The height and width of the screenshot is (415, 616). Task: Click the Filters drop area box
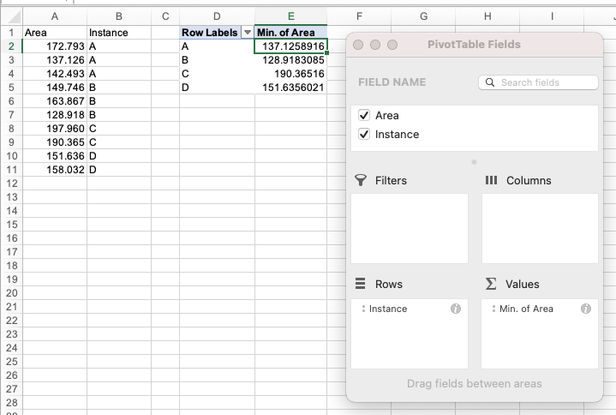click(409, 228)
